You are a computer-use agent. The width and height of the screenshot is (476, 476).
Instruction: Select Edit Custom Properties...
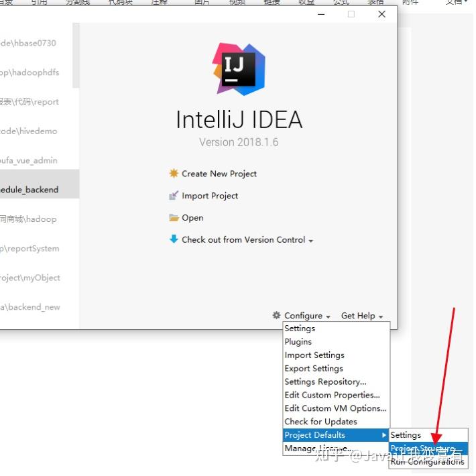point(336,396)
